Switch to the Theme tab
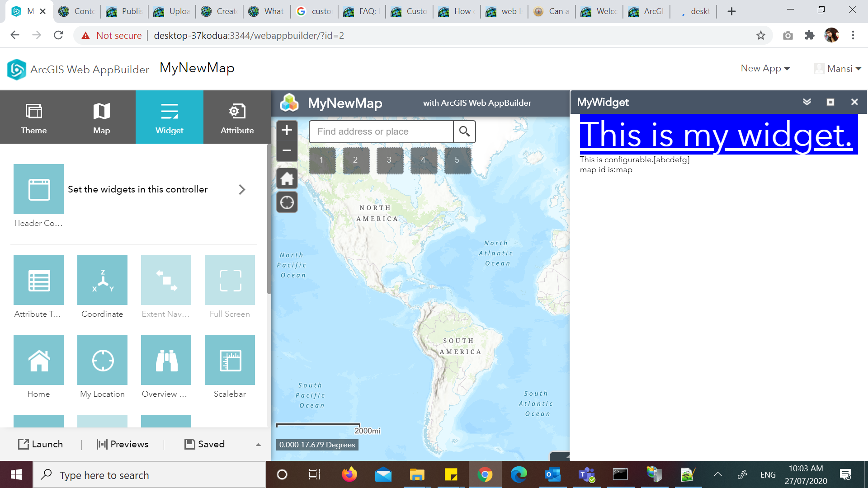This screenshot has width=868, height=488. point(34,117)
